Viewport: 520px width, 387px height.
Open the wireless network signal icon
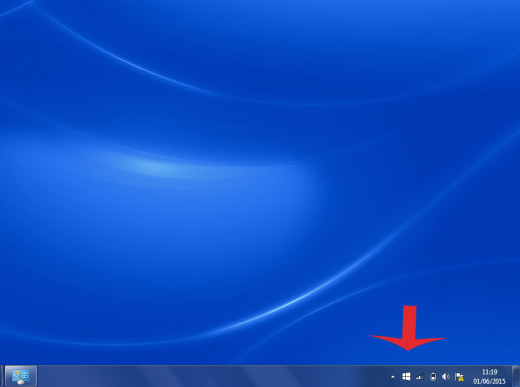[x=420, y=377]
